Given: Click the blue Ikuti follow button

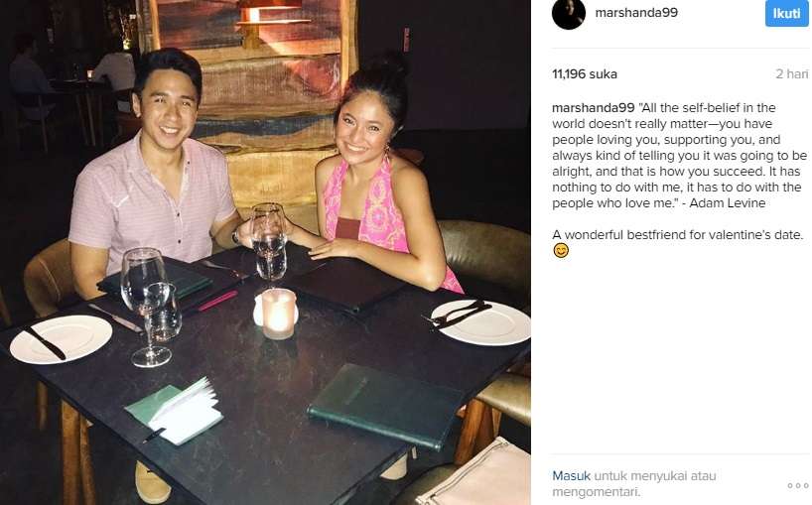Looking at the screenshot, I should coord(786,13).
